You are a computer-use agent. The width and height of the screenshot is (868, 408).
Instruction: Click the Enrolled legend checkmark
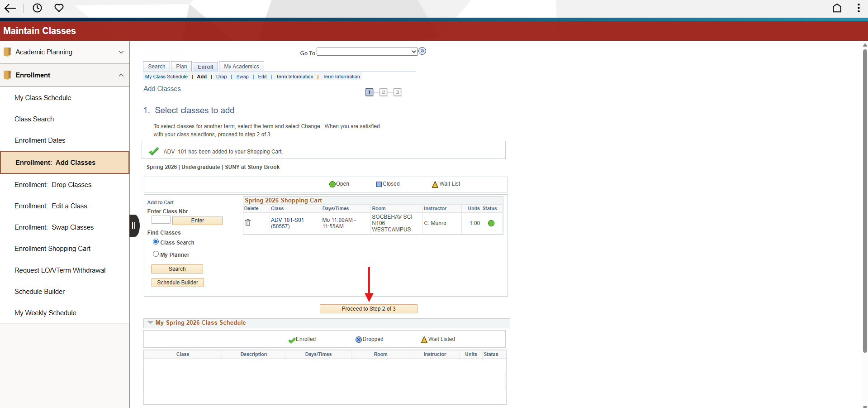point(292,340)
